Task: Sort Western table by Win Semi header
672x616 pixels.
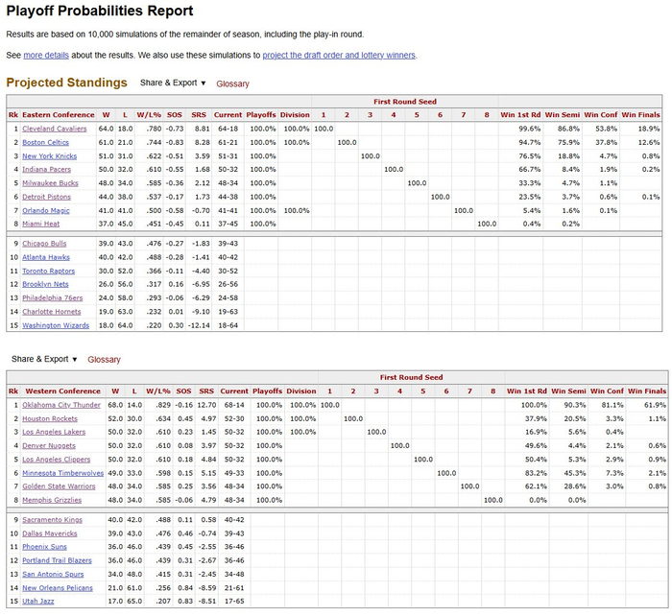Action: tap(568, 391)
